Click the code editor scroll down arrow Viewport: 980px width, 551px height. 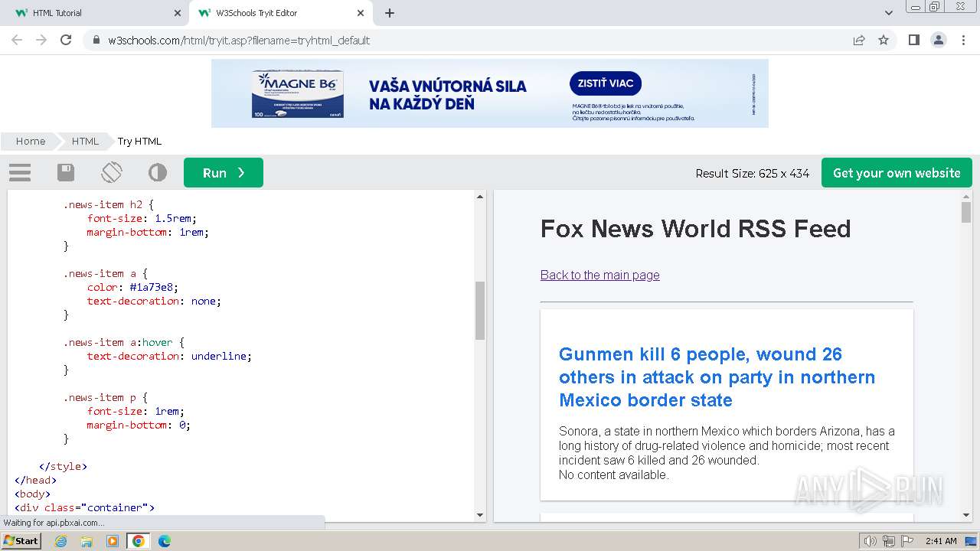(480, 515)
